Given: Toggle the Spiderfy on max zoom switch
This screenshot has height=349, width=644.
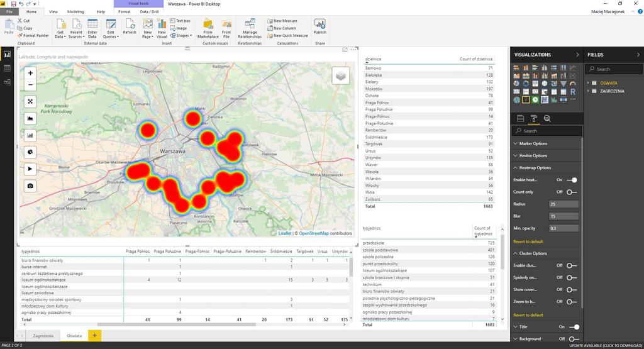Looking at the screenshot, I should [x=572, y=277].
